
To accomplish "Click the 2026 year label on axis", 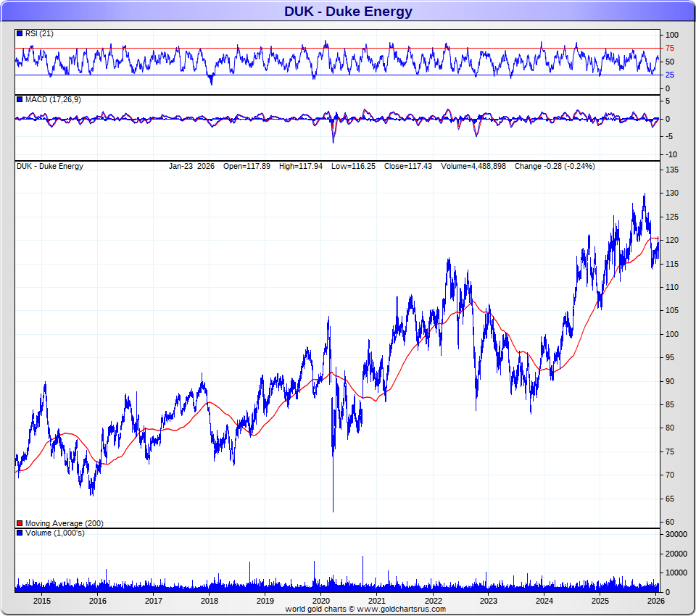I will coord(656,601).
